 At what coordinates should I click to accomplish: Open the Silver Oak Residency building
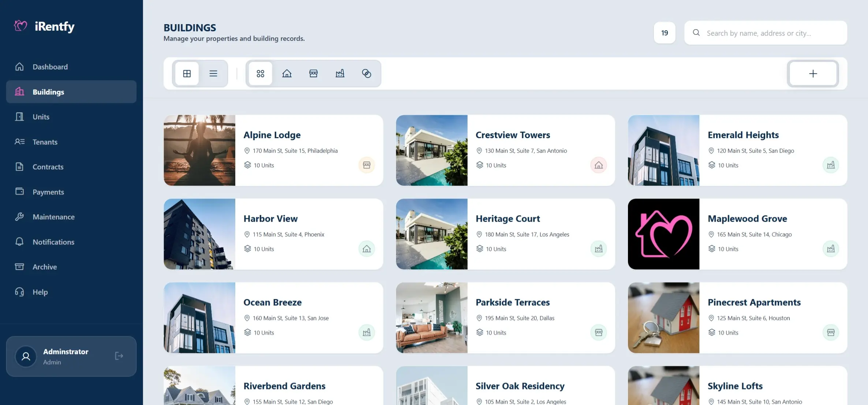(505, 386)
